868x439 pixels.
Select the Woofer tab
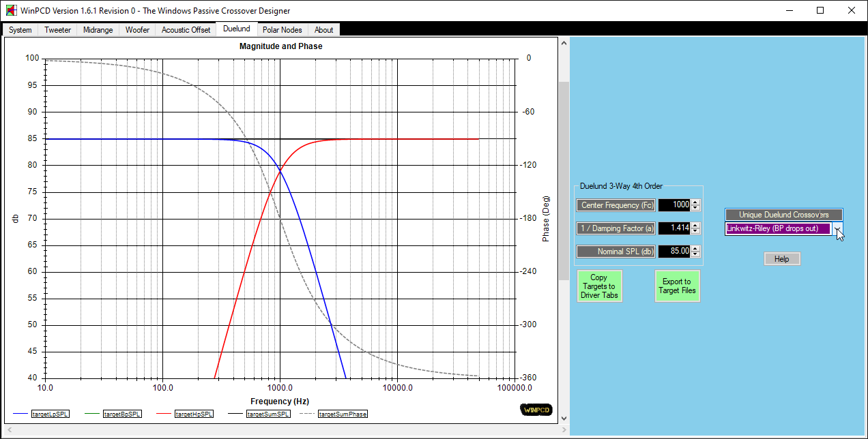(137, 30)
